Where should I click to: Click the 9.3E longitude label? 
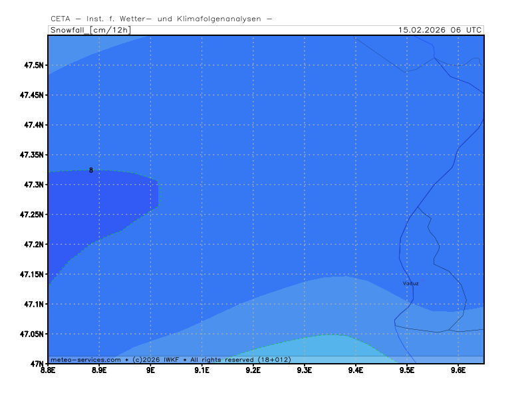click(x=304, y=370)
